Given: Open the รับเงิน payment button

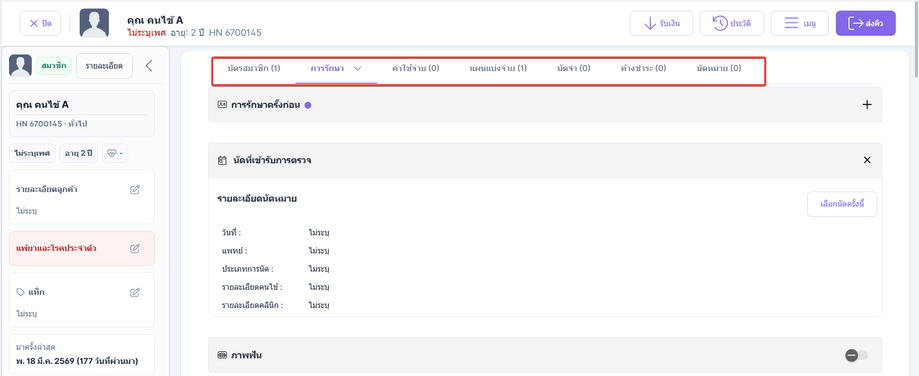Looking at the screenshot, I should click(661, 23).
